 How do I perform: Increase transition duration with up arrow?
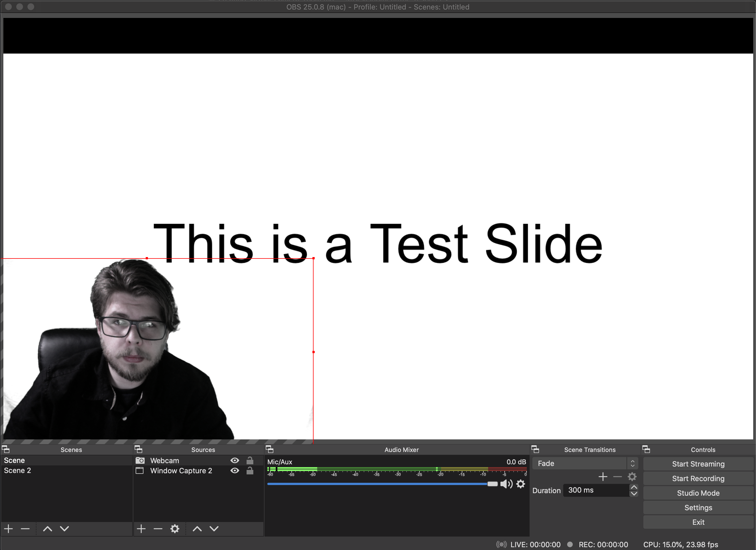[634, 487]
